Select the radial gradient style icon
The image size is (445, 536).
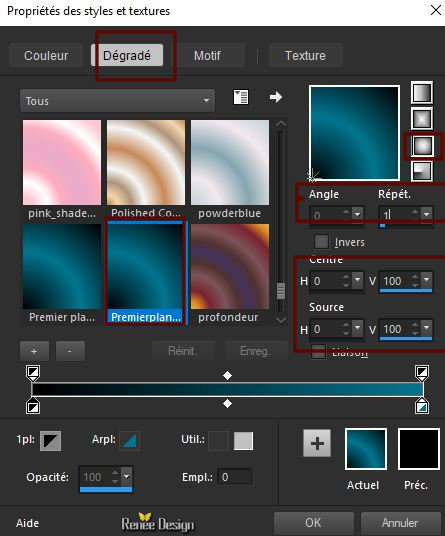click(x=422, y=171)
